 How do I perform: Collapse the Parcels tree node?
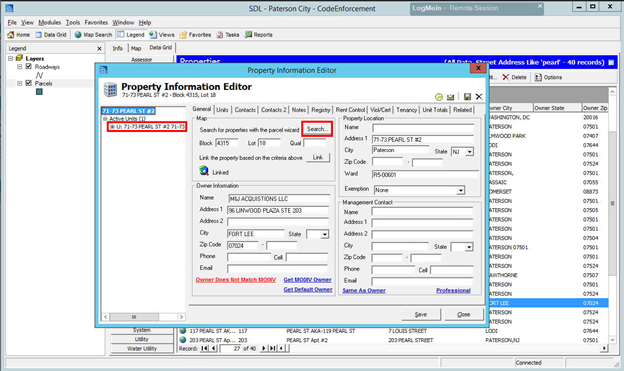tap(19, 83)
